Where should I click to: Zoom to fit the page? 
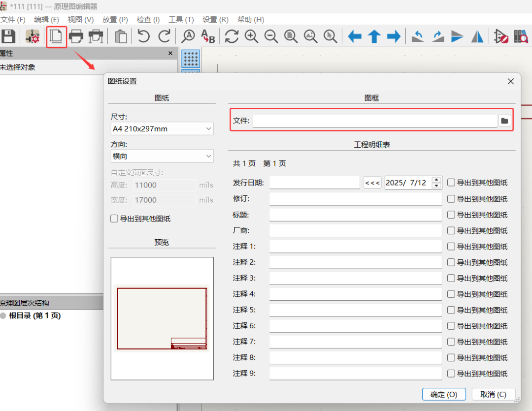point(291,36)
